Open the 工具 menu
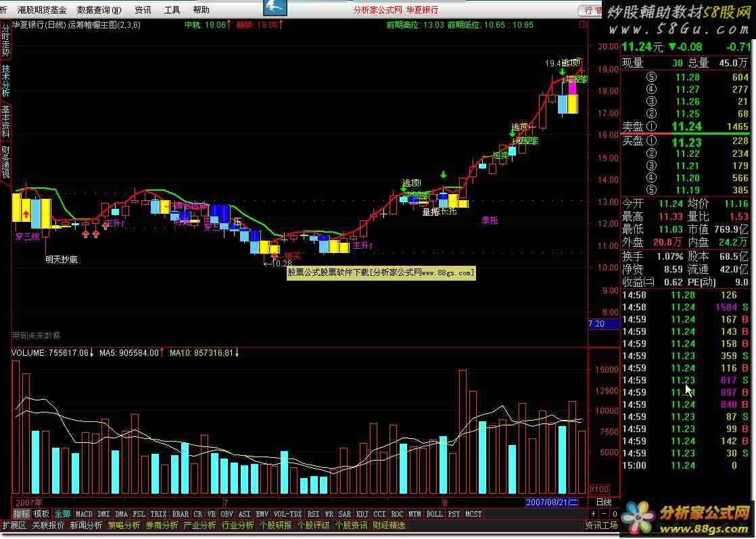This screenshot has height=539, width=756. [172, 9]
